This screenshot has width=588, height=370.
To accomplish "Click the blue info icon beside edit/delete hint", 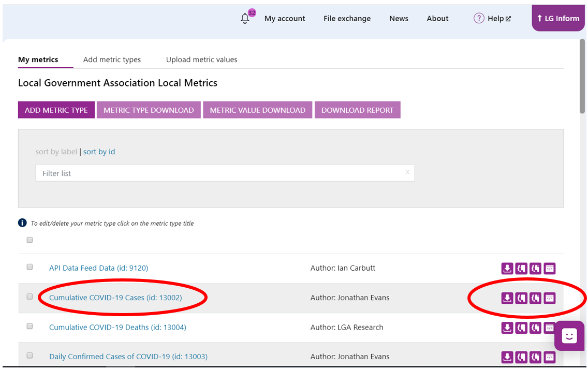I will coord(22,223).
